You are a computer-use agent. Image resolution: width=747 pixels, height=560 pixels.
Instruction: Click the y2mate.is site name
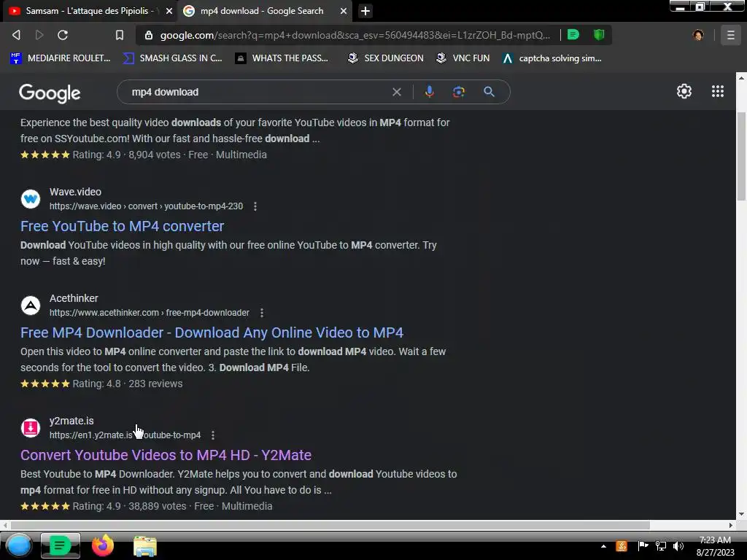[x=71, y=421]
